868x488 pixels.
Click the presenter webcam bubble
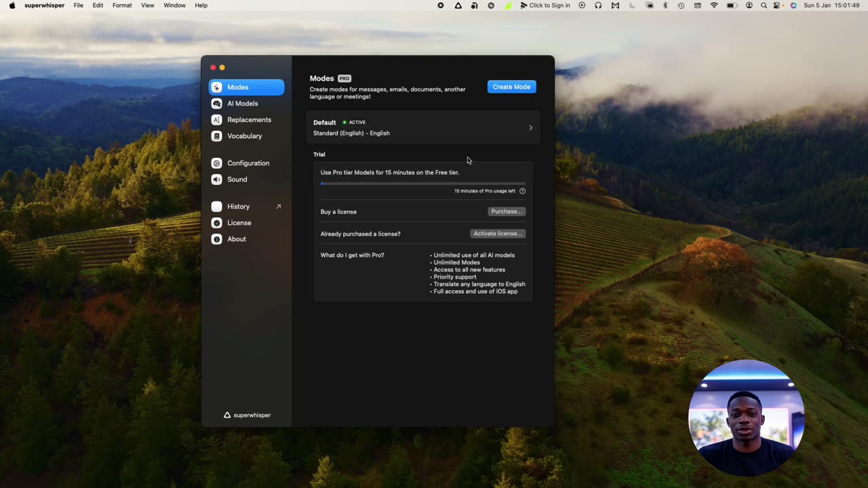(x=746, y=417)
